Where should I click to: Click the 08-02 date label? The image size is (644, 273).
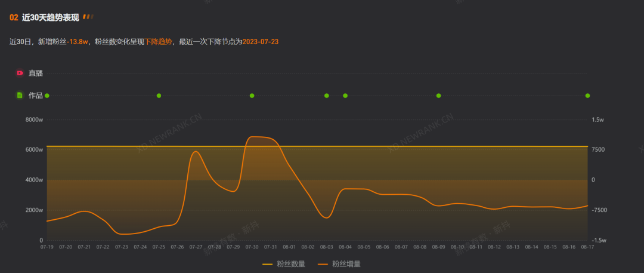308,247
